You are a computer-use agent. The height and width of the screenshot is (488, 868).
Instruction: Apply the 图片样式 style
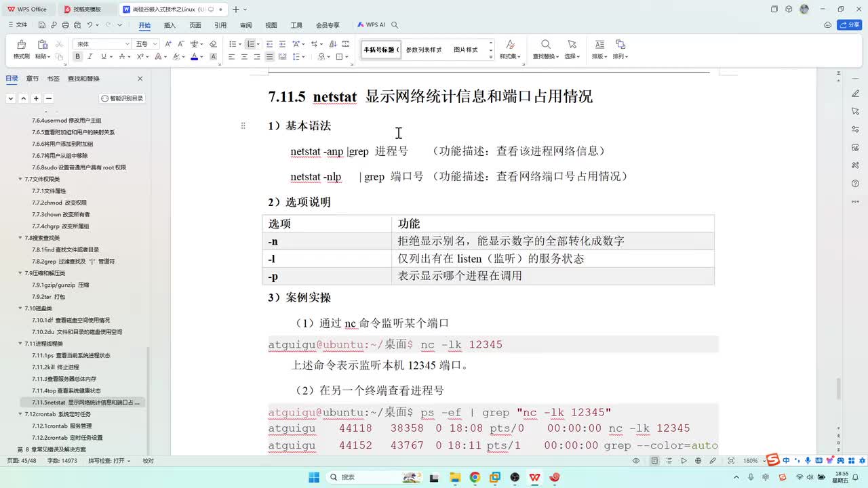(x=466, y=49)
